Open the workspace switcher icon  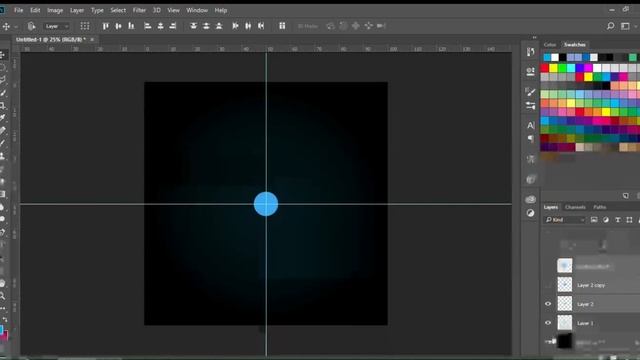[x=625, y=26]
